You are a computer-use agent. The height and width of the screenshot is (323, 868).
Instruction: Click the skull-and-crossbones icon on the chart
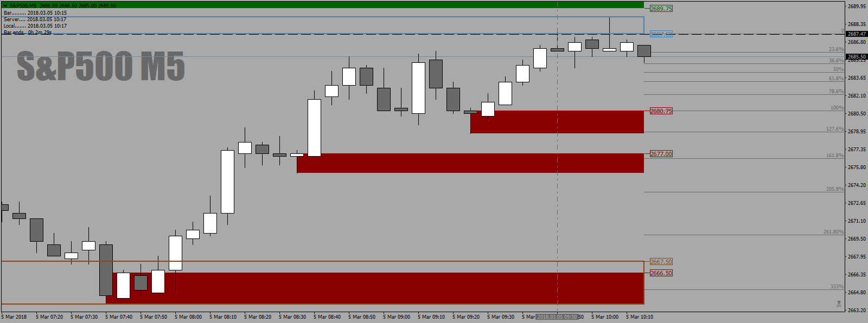(839, 305)
